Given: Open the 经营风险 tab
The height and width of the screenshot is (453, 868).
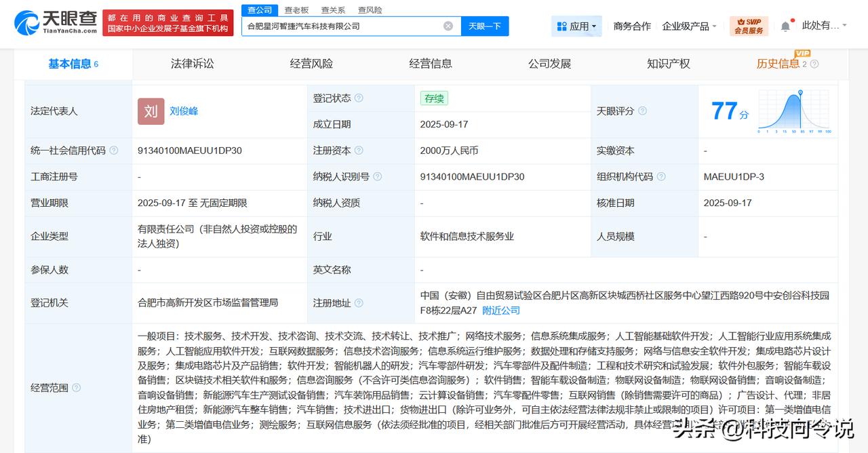Looking at the screenshot, I should [x=311, y=64].
